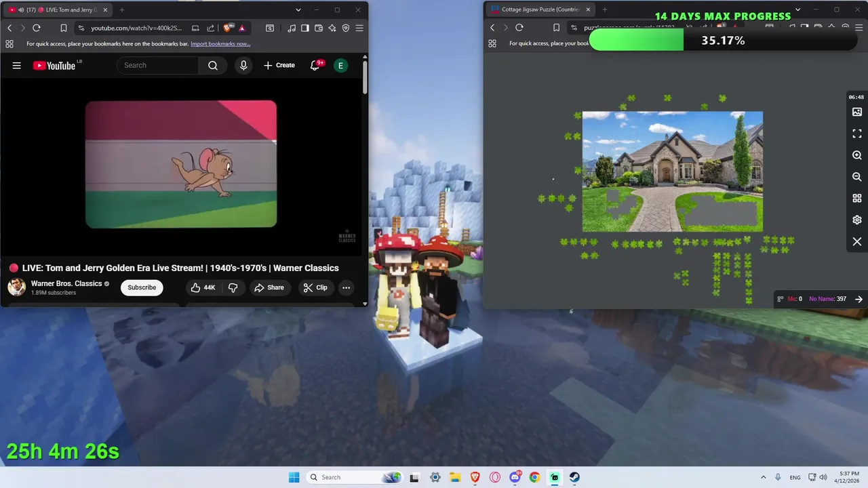The height and width of the screenshot is (488, 868).
Task: Go back in the puzzle browser window
Action: (492, 28)
